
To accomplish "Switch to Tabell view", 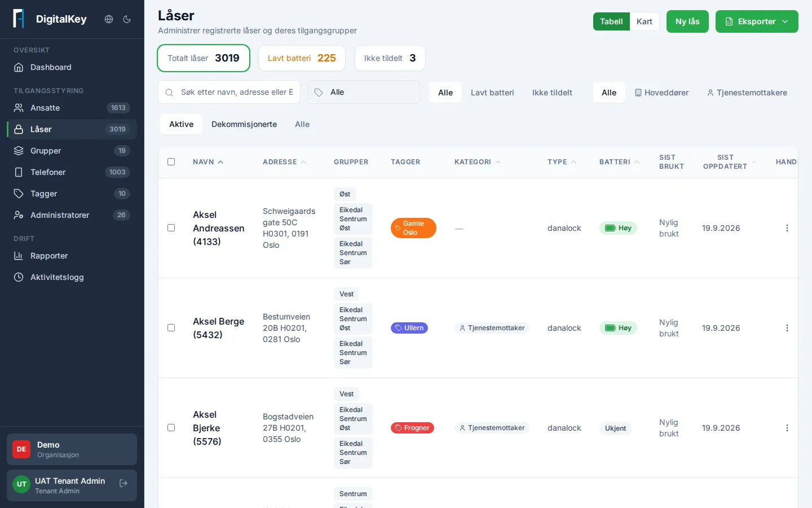I will 611,21.
